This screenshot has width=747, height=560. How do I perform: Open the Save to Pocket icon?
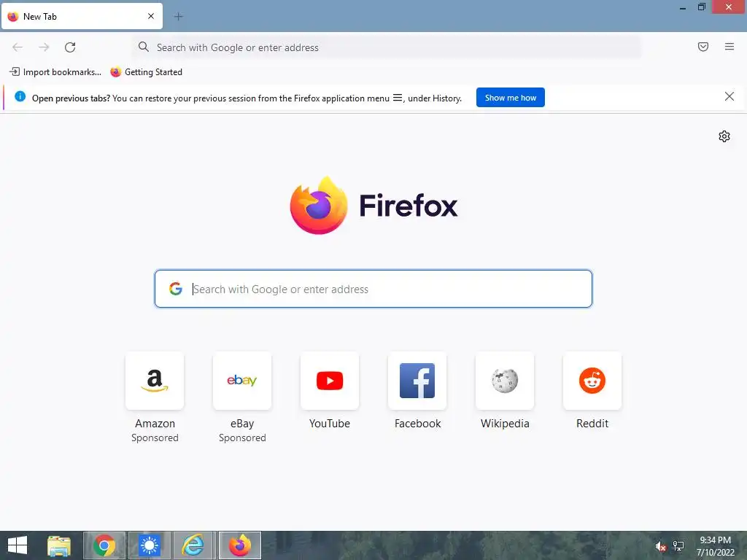click(703, 47)
